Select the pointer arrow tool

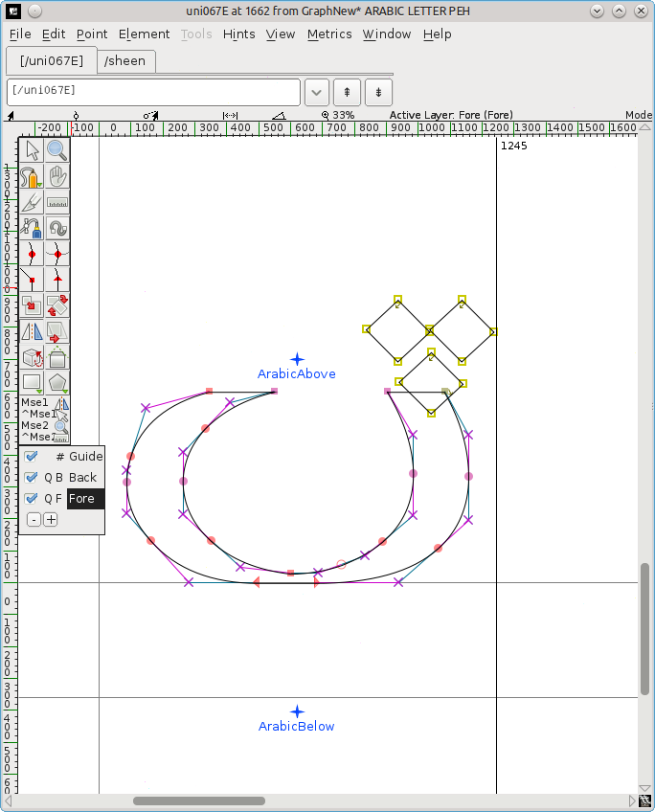pyautogui.click(x=33, y=150)
